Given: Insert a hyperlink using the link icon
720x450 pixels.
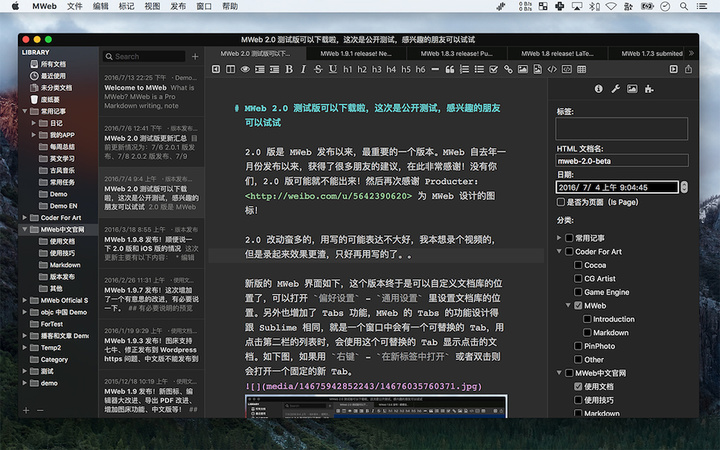Looking at the screenshot, I should point(508,69).
